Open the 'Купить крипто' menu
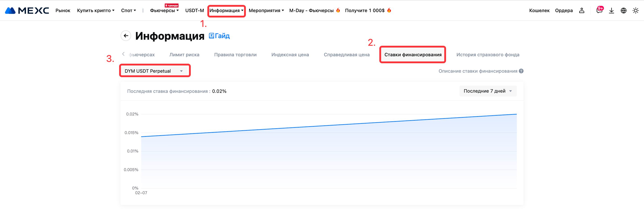644x209 pixels. coord(95,11)
